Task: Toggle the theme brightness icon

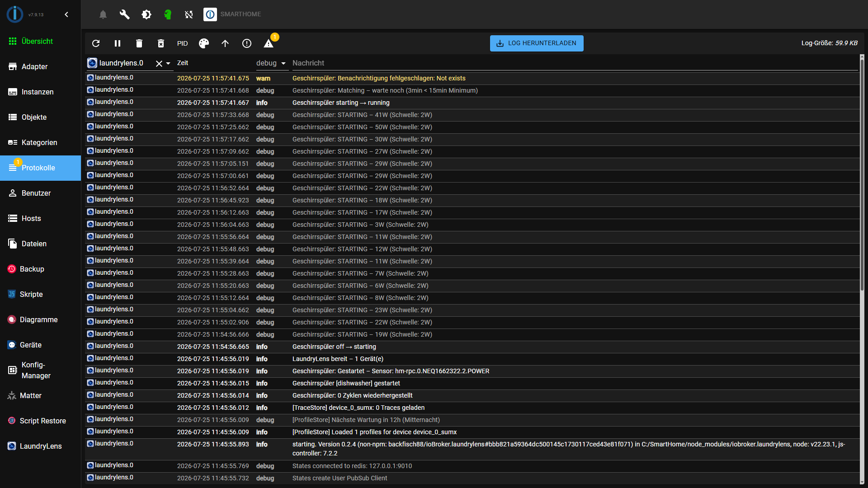Action: click(x=146, y=14)
